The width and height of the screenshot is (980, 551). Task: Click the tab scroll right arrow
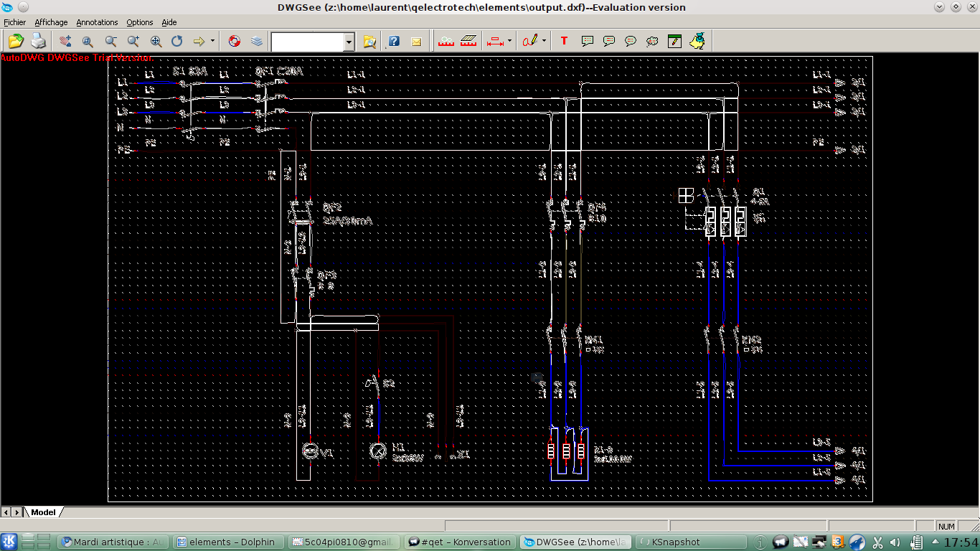17,512
